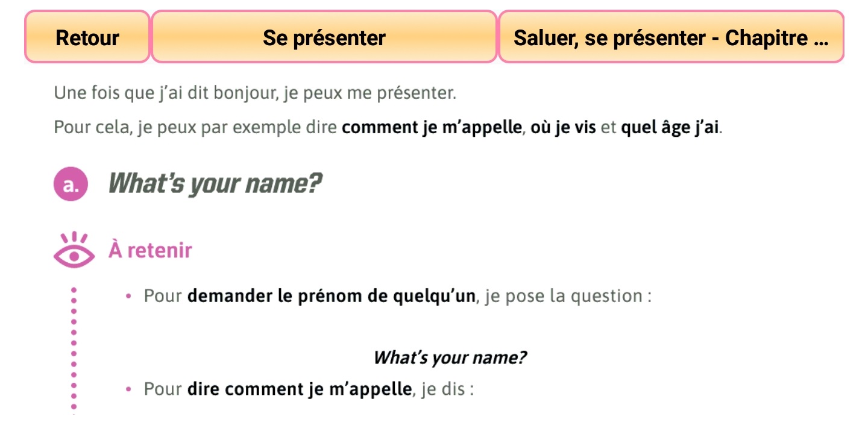Click second pink bullet before 'Pour dire'

[128, 389]
